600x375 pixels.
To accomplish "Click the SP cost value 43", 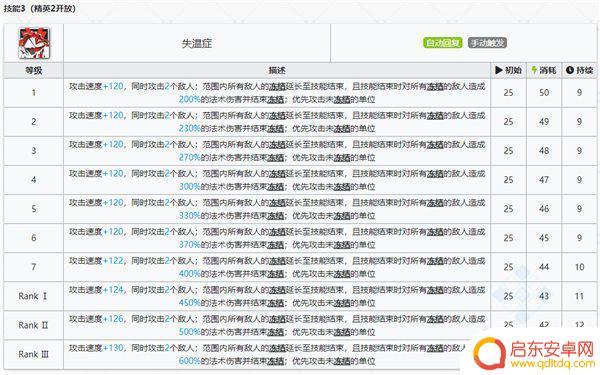I will pos(544,296).
